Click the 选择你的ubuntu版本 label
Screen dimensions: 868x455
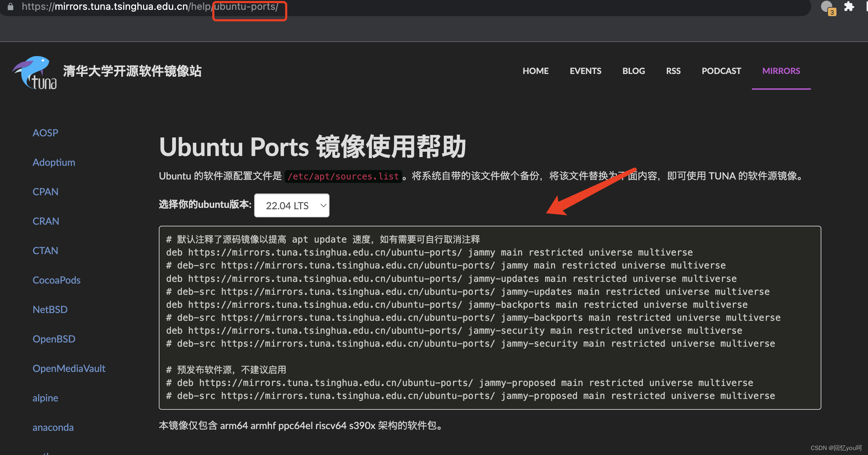pos(205,204)
